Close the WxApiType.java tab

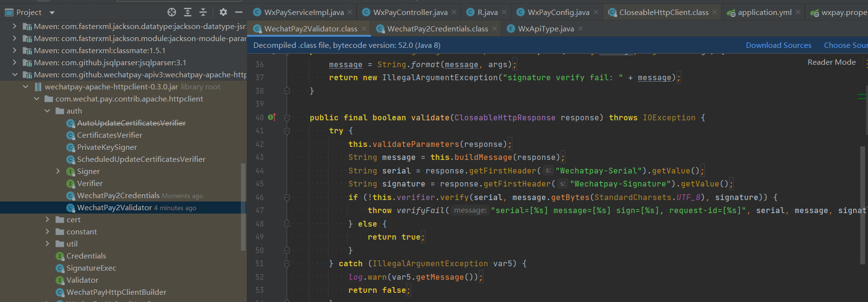580,29
